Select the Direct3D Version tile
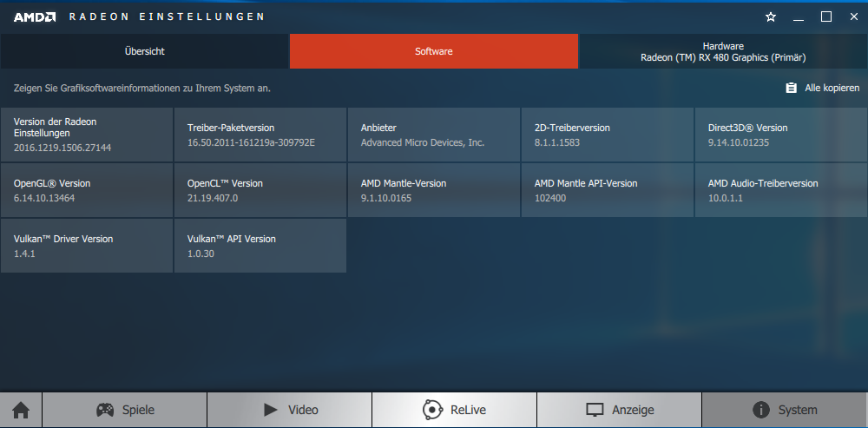Screen dimensions: 868x428 (x=781, y=135)
